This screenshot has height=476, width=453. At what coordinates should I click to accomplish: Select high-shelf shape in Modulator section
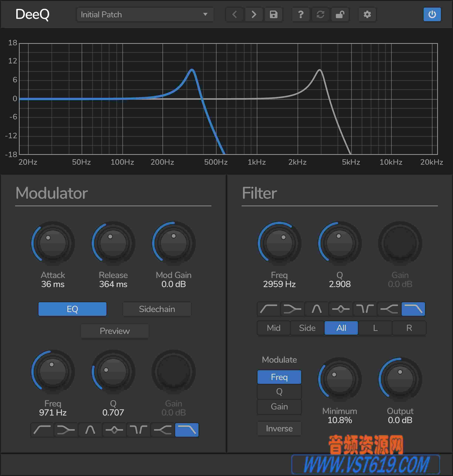tap(163, 430)
